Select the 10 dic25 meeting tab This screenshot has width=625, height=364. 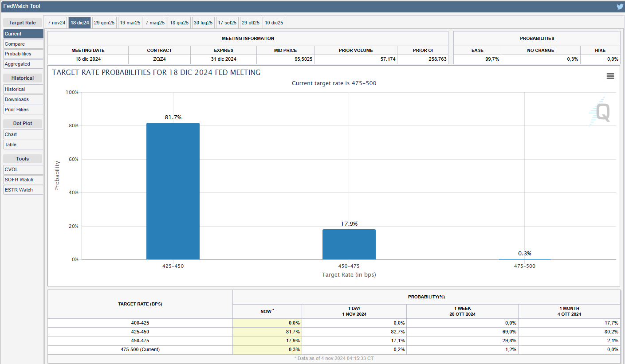click(x=274, y=23)
